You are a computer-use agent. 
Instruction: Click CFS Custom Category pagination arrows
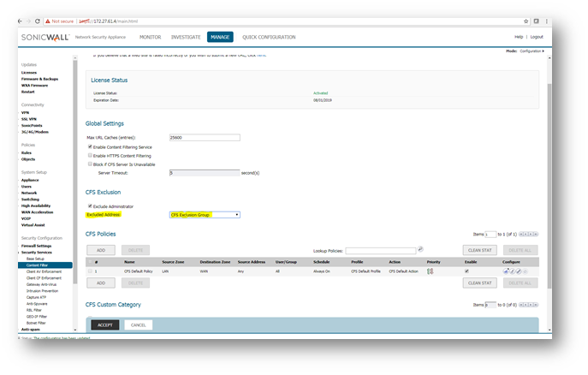(x=529, y=305)
